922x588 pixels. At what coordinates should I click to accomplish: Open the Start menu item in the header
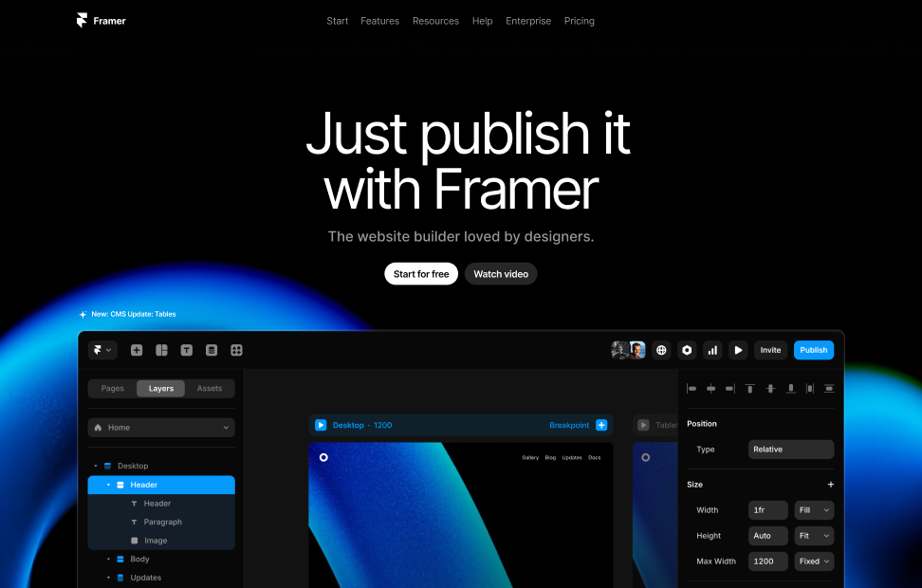click(338, 21)
